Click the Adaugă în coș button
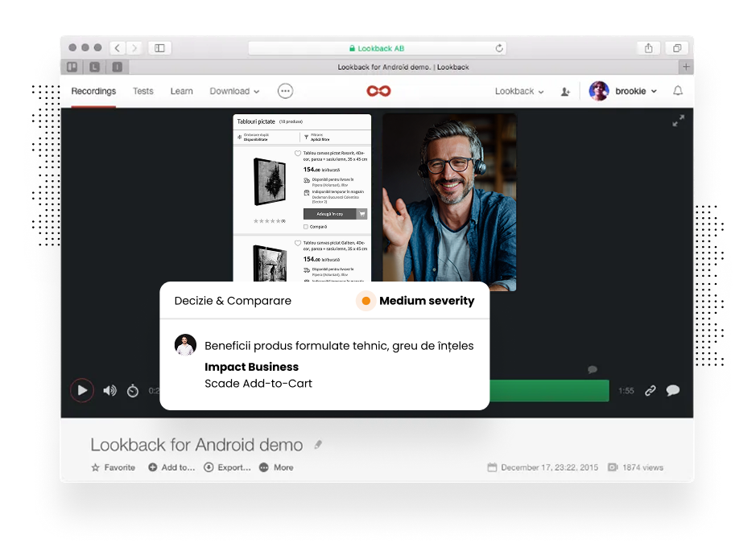This screenshot has width=756, height=547. click(335, 214)
